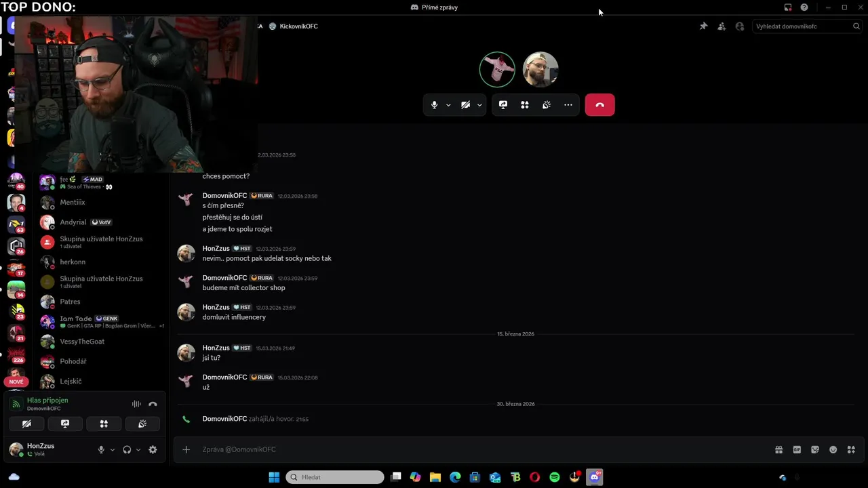868x488 pixels.
Task: Share screen from voice connected panel
Action: (65, 424)
